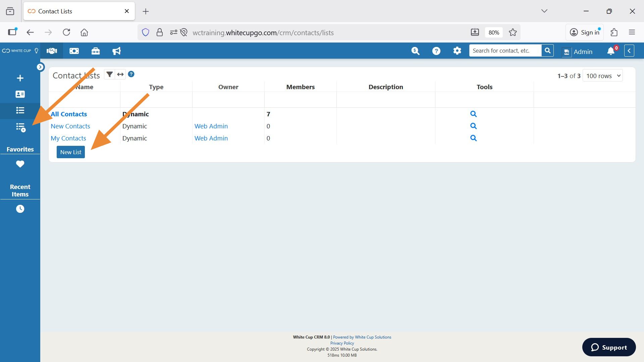This screenshot has width=644, height=362.
Task: Click the search magnifier button
Action: pyautogui.click(x=547, y=51)
